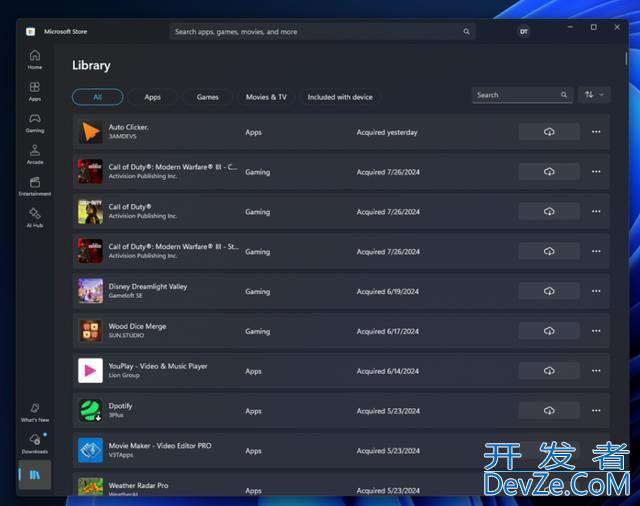Download Wood Dice Merge via cloud icon
This screenshot has height=506, width=640.
(549, 331)
